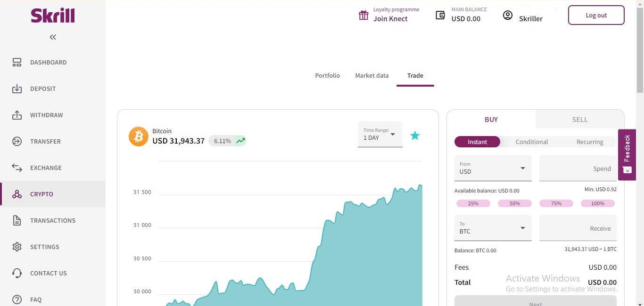Viewport: 644px width, 306px height.
Task: Click the Join Knect link
Action: click(x=390, y=19)
